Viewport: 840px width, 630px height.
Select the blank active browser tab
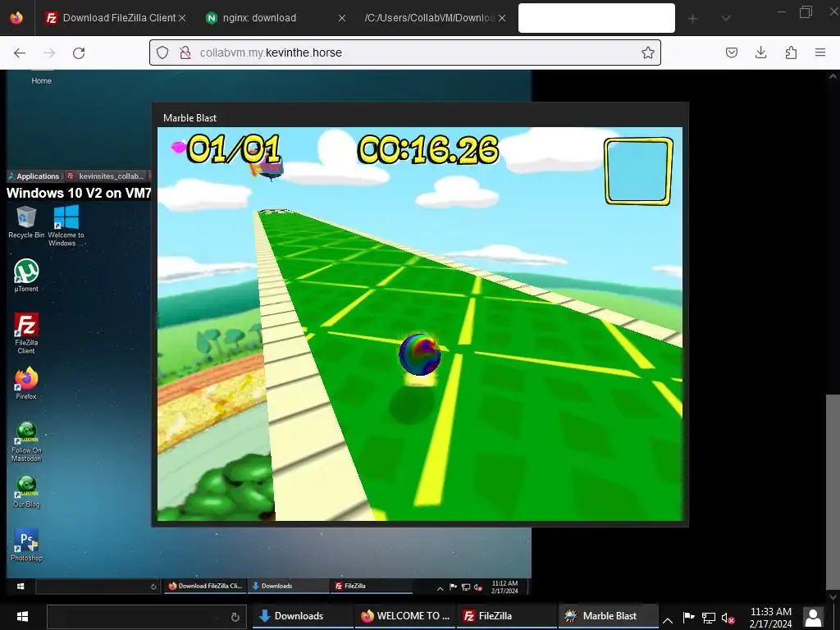point(596,18)
